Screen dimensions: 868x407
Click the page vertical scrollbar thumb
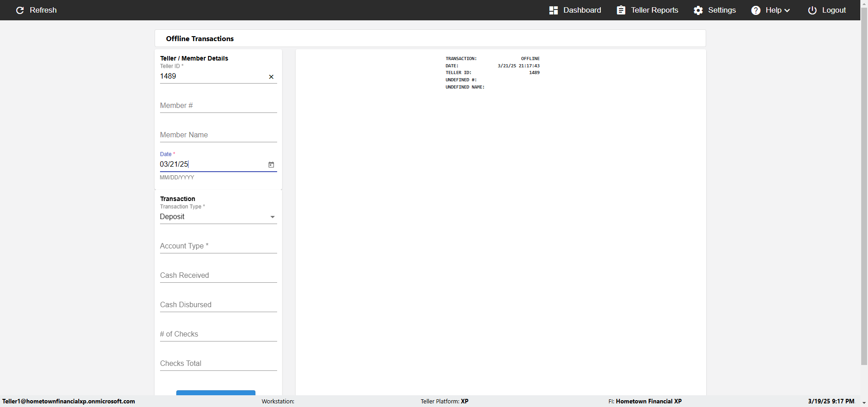point(864,185)
